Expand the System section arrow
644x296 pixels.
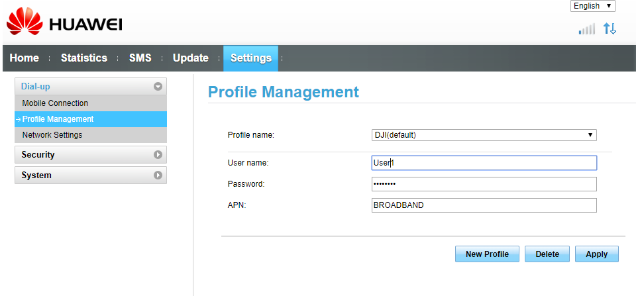pos(158,175)
